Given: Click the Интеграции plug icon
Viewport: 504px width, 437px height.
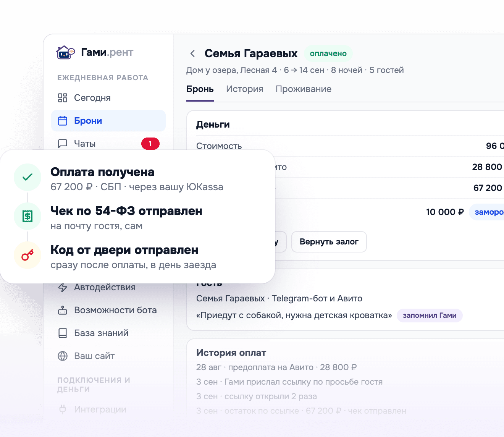Looking at the screenshot, I should (63, 409).
